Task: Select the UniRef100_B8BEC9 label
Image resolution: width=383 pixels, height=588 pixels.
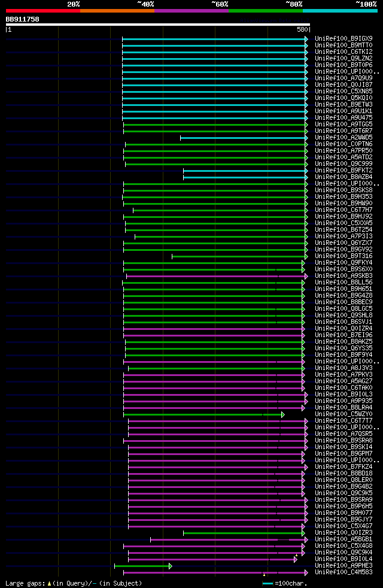Action: coord(344,302)
